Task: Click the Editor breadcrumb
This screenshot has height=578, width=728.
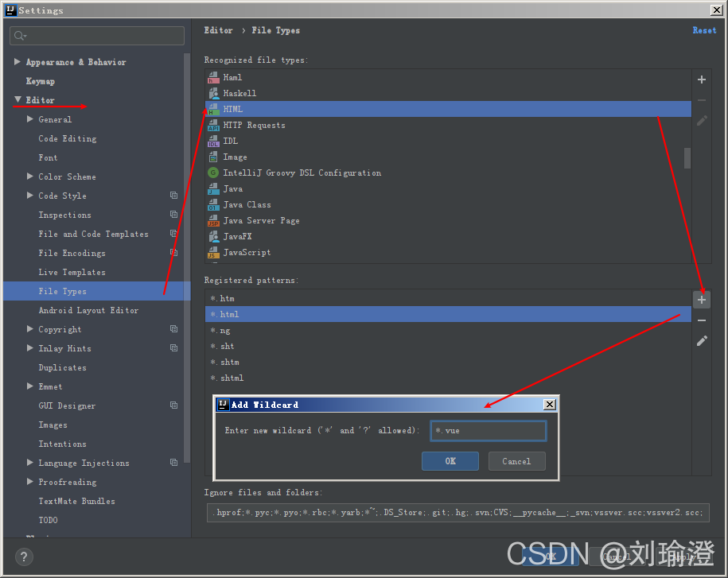Action: (218, 30)
